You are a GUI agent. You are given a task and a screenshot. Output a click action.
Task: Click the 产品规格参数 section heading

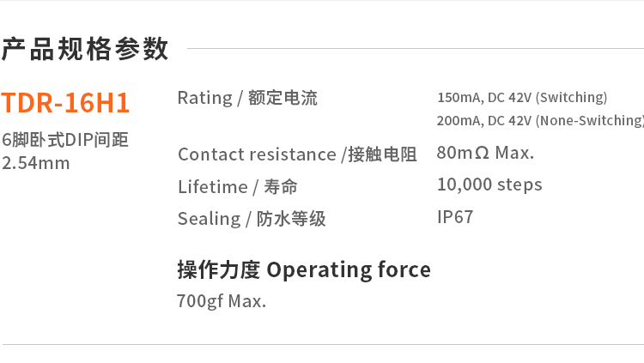pyautogui.click(x=85, y=50)
